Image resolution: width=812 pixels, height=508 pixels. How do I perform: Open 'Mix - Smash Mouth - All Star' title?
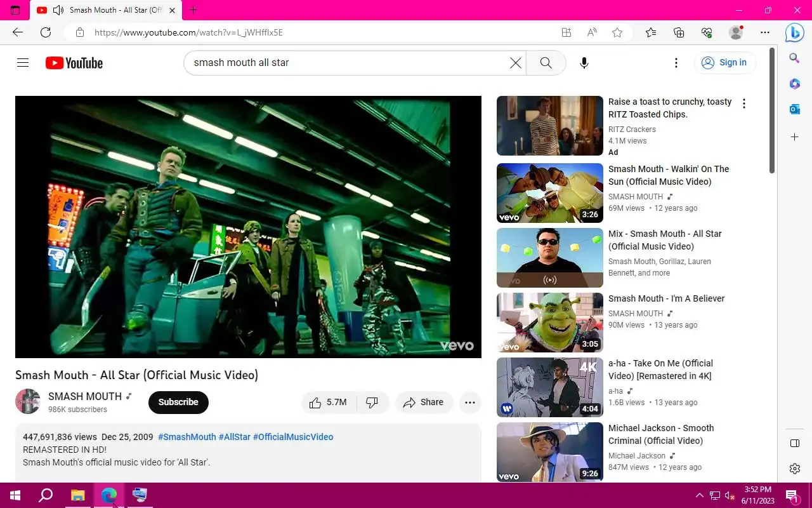pyautogui.click(x=665, y=240)
